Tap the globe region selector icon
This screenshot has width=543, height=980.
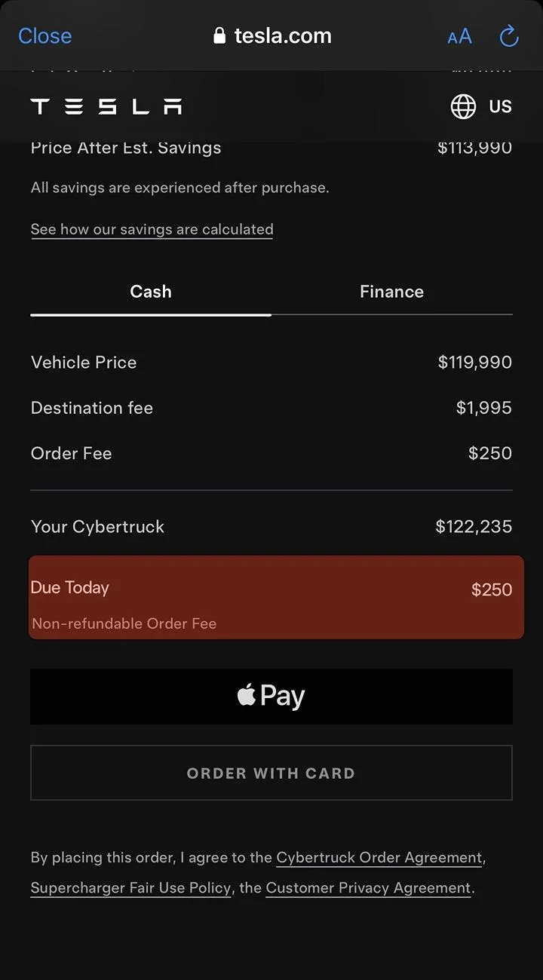point(463,106)
